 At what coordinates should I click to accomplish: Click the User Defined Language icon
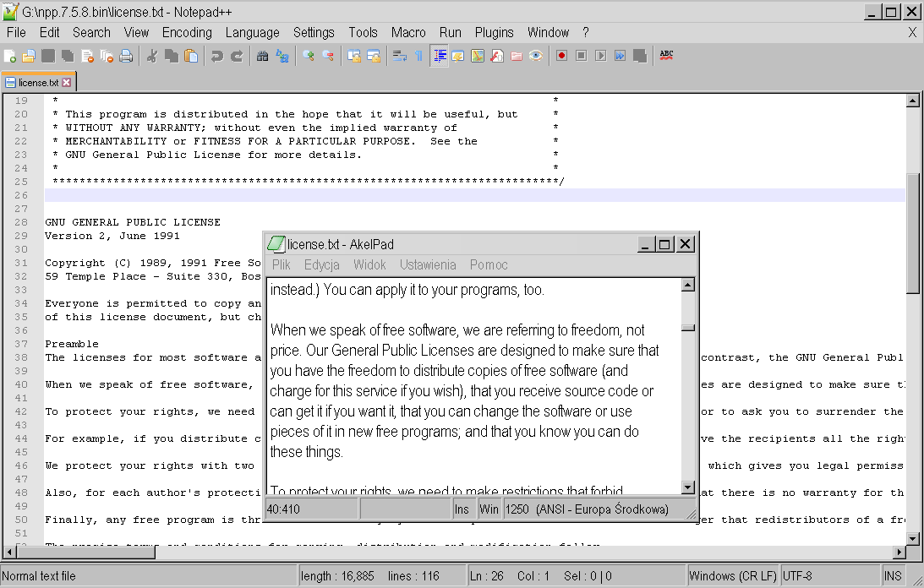pyautogui.click(x=458, y=56)
